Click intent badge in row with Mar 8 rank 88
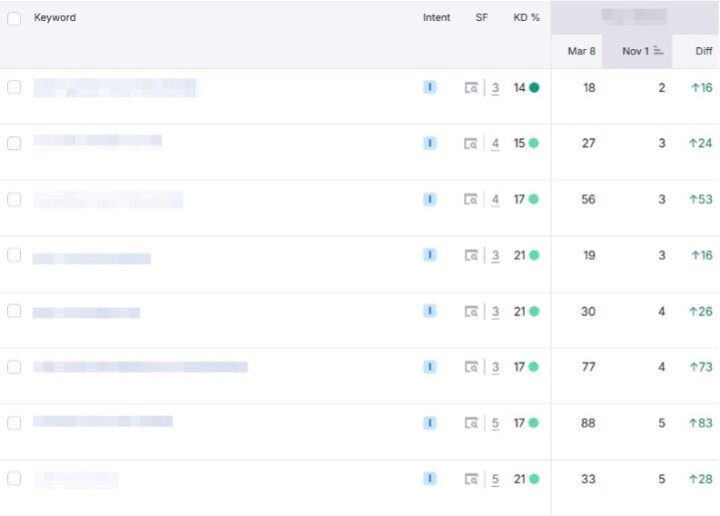This screenshot has width=720, height=516. 430,423
